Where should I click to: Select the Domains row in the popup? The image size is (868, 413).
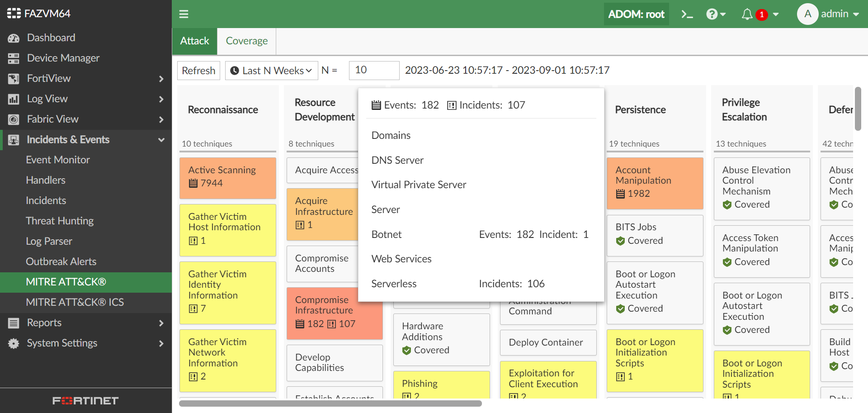481,135
